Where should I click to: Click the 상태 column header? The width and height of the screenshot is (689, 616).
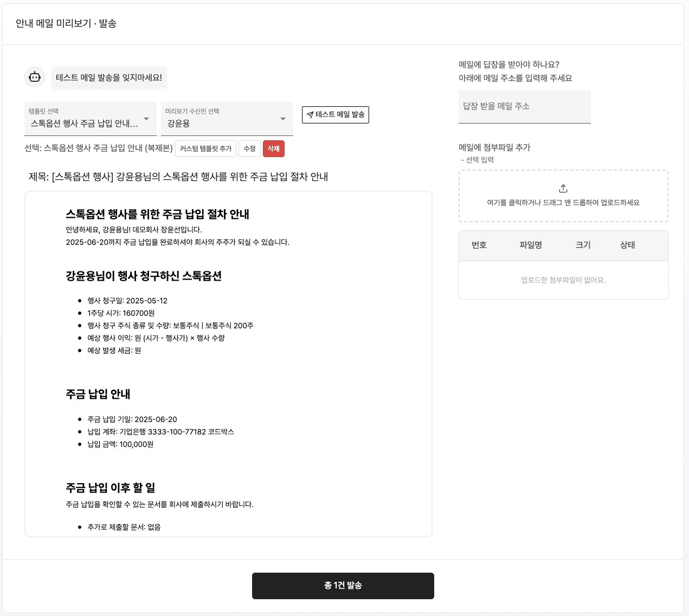coord(628,245)
